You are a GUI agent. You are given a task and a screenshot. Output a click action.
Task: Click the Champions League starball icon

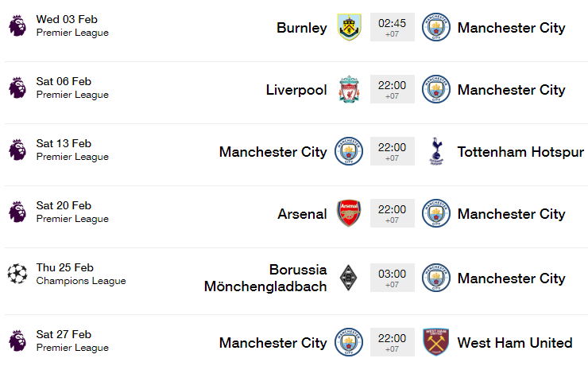pyautogui.click(x=17, y=274)
